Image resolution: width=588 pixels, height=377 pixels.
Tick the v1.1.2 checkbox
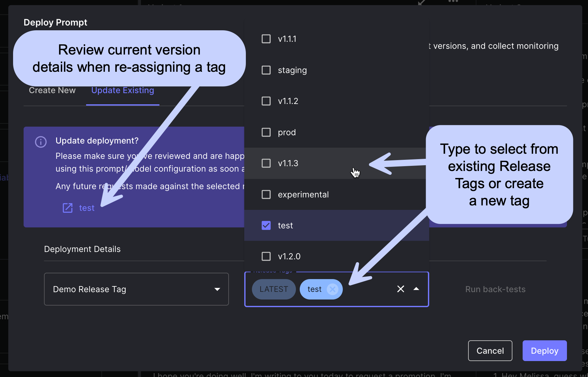coord(266,101)
